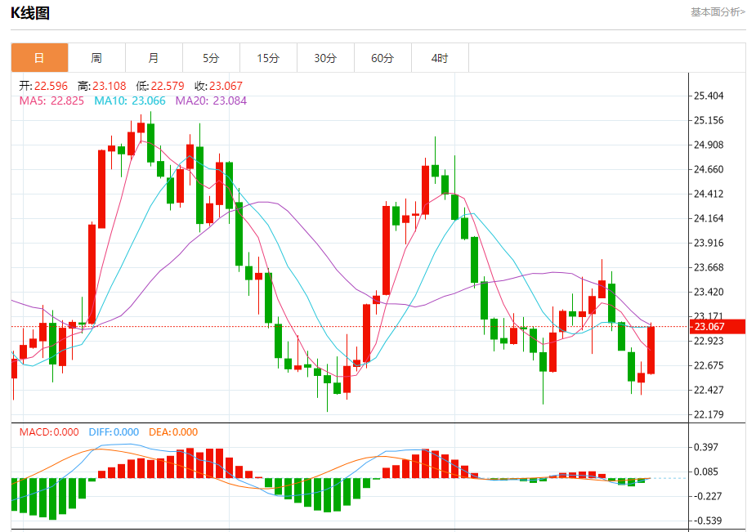Click the 22.675 price axis label
Viewport: 756px width, 532px height.
tap(709, 366)
